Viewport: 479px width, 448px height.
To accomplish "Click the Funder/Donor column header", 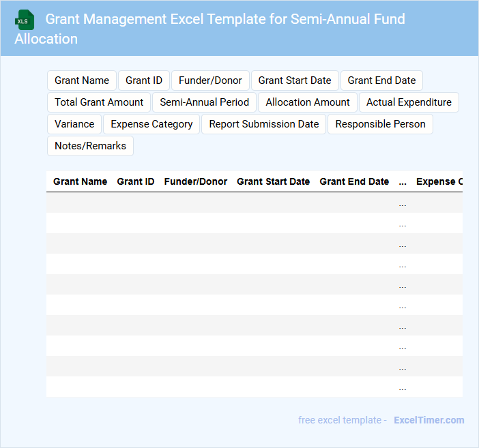I will (196, 181).
